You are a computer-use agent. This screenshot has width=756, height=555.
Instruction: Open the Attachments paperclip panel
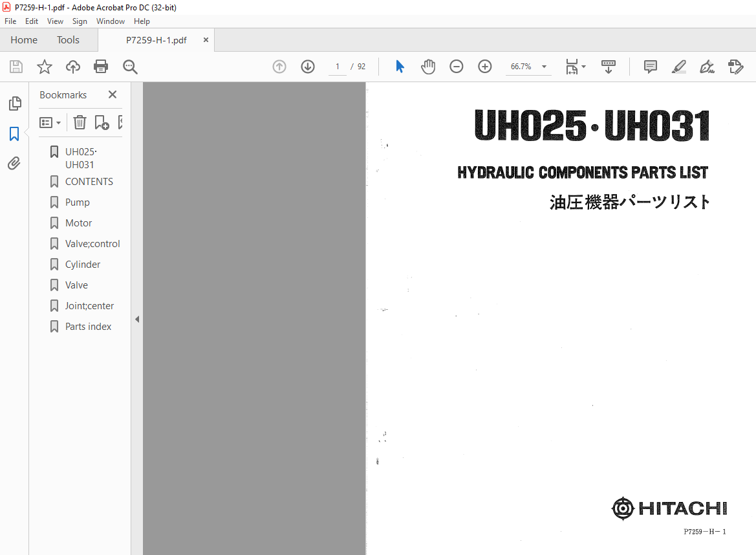pos(14,164)
